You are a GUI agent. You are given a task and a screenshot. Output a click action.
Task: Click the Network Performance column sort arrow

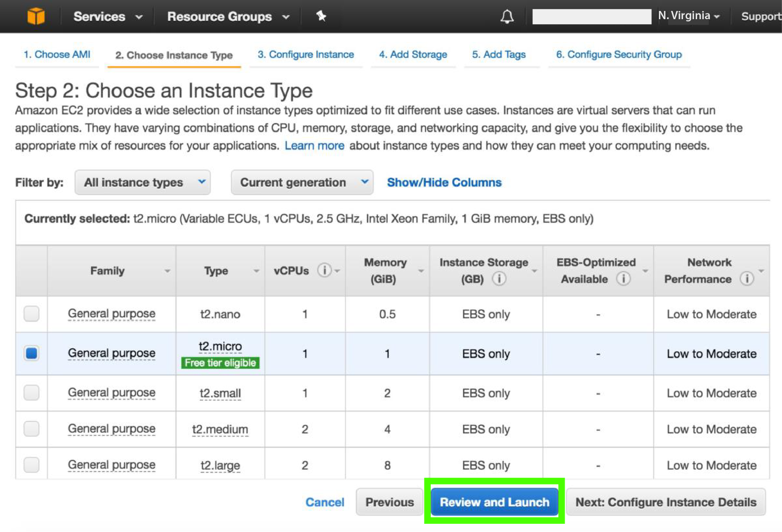pyautogui.click(x=761, y=271)
